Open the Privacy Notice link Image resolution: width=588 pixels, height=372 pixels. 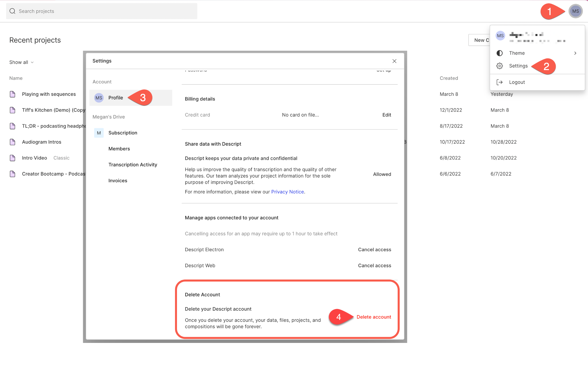click(x=287, y=192)
